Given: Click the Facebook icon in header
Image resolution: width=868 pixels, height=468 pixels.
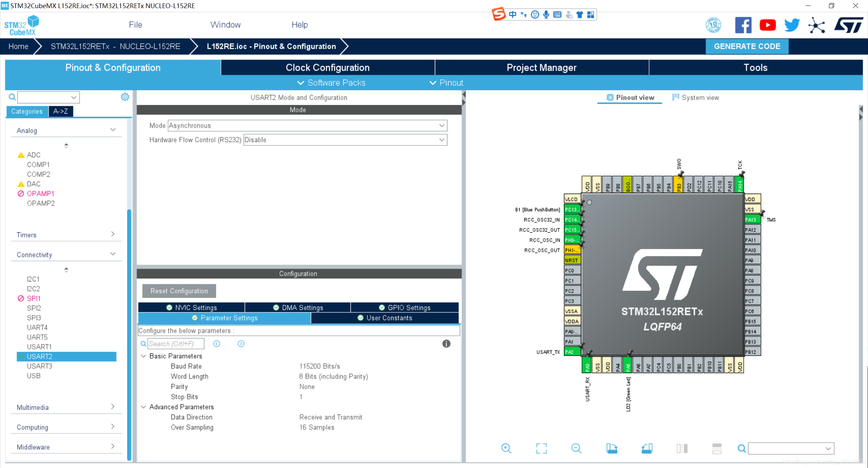Looking at the screenshot, I should click(x=743, y=25).
